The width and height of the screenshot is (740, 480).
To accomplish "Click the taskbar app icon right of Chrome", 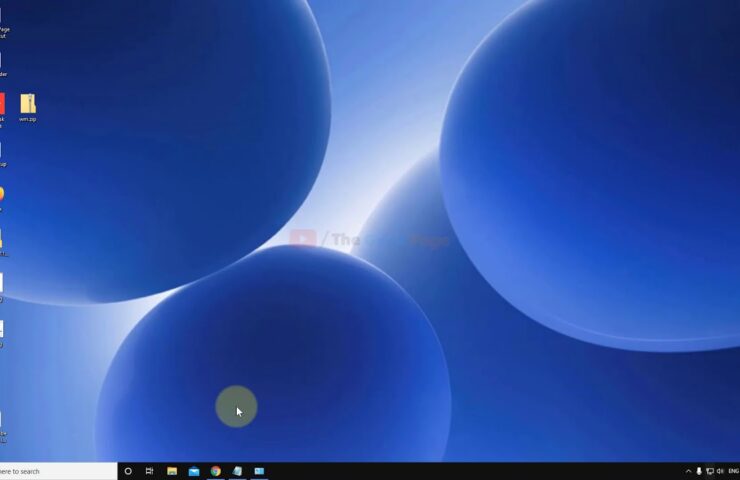I will (x=238, y=471).
